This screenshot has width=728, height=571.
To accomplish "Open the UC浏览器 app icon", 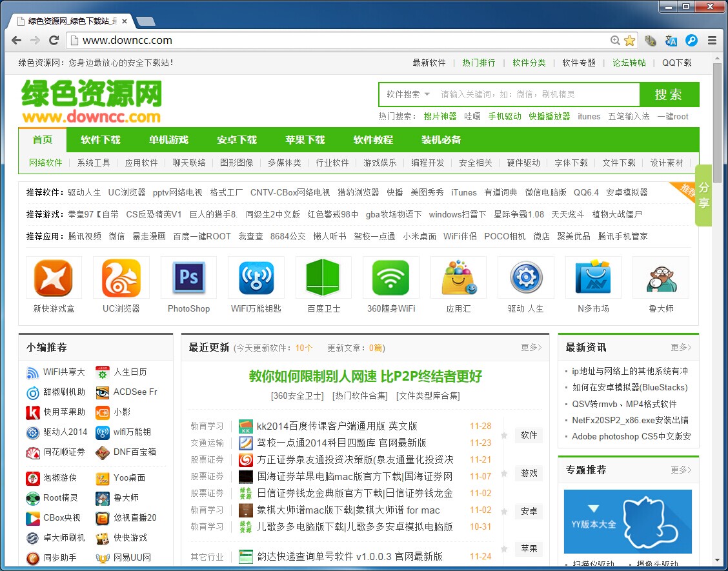I will coord(121,277).
